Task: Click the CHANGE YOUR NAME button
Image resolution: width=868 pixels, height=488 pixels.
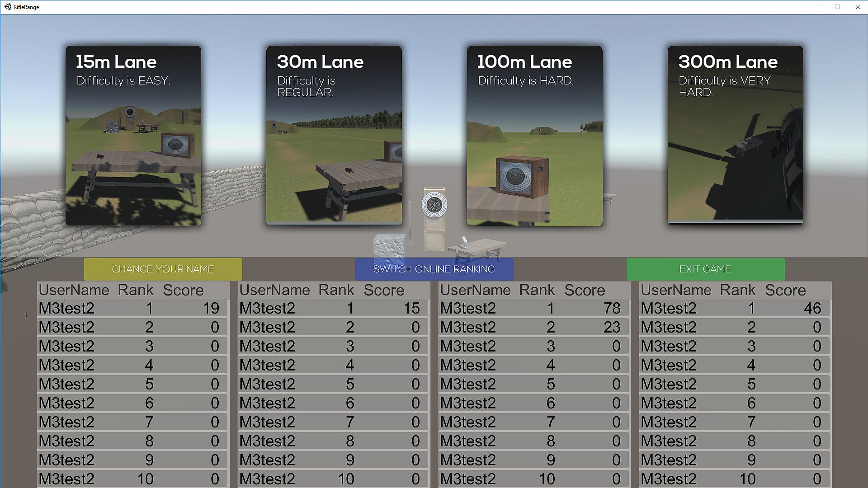Action: click(x=163, y=269)
